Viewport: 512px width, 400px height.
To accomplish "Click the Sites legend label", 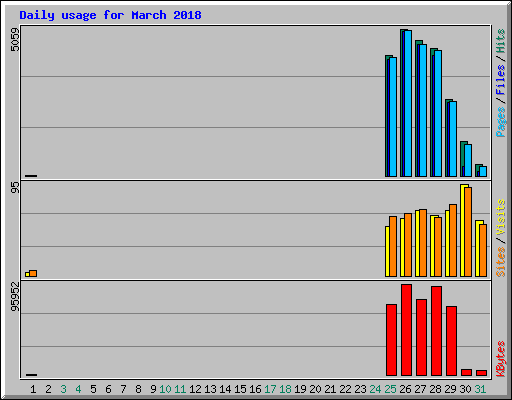I will click(501, 262).
